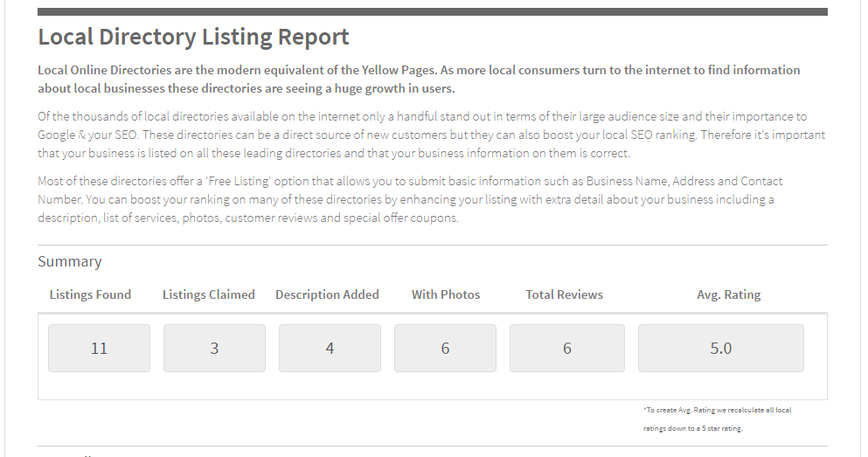
Task: Click the With Photos column header
Action: coord(446,294)
